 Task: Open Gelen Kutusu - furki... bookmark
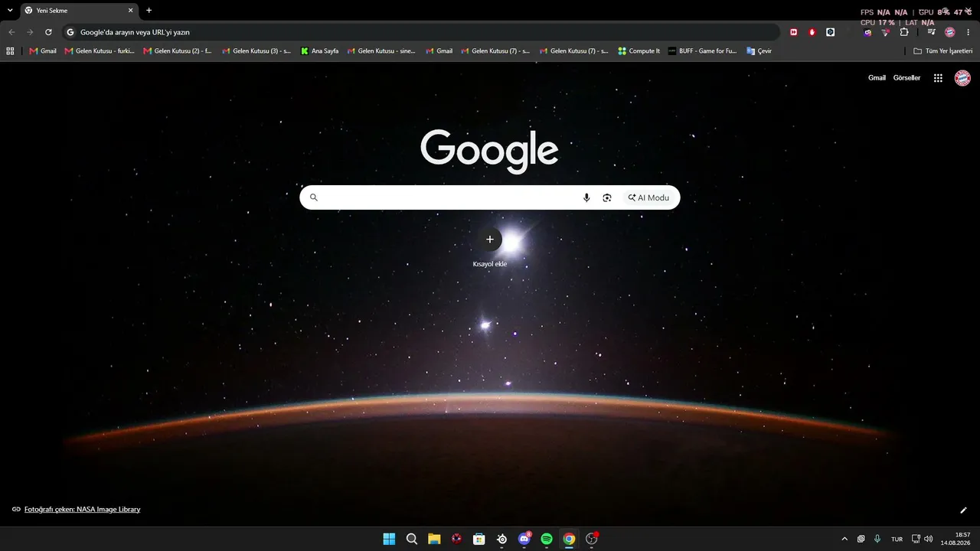100,51
